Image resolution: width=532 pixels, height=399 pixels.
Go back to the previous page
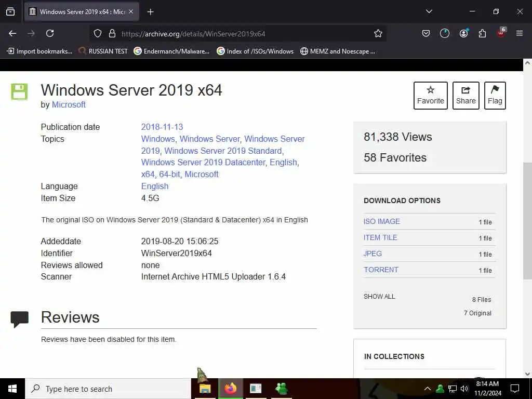[x=12, y=33]
